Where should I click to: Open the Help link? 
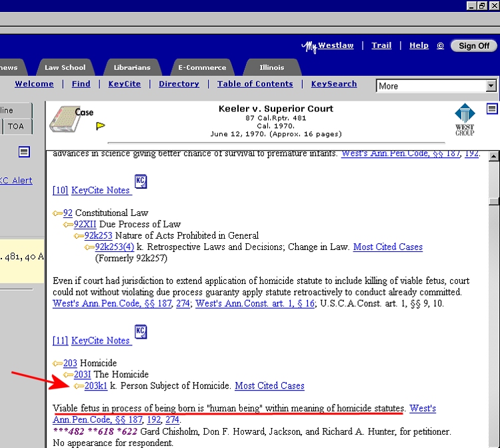pos(419,45)
